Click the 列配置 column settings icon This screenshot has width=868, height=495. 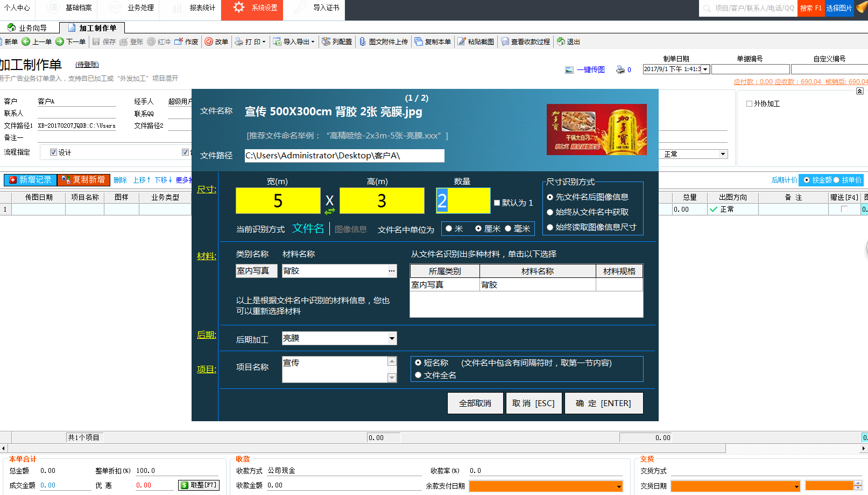coord(326,41)
